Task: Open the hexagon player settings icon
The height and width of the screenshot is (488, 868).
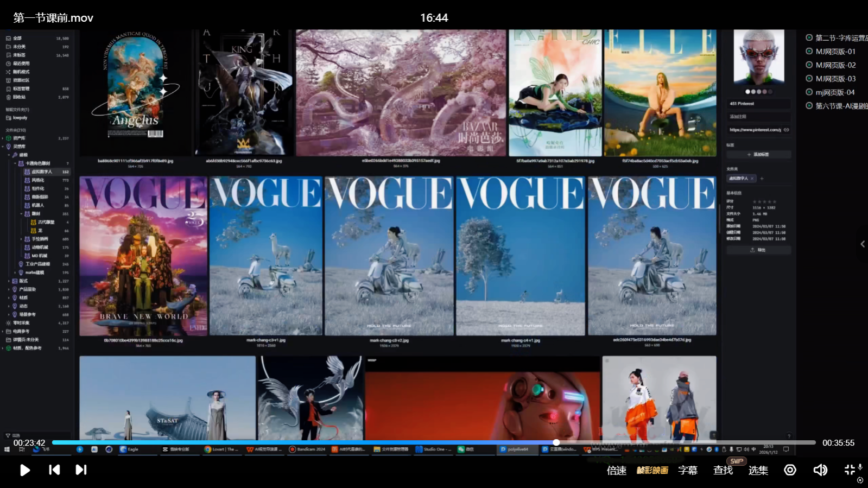Action: (x=790, y=470)
